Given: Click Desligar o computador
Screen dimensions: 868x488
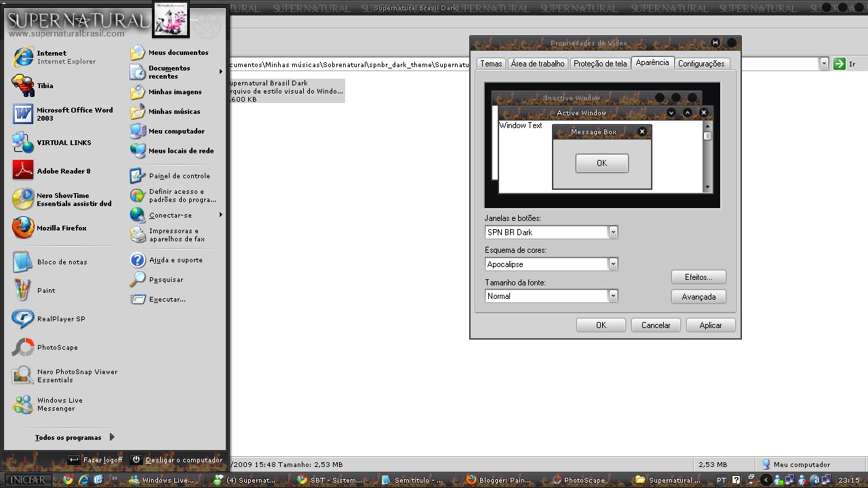Looking at the screenshot, I should (176, 460).
